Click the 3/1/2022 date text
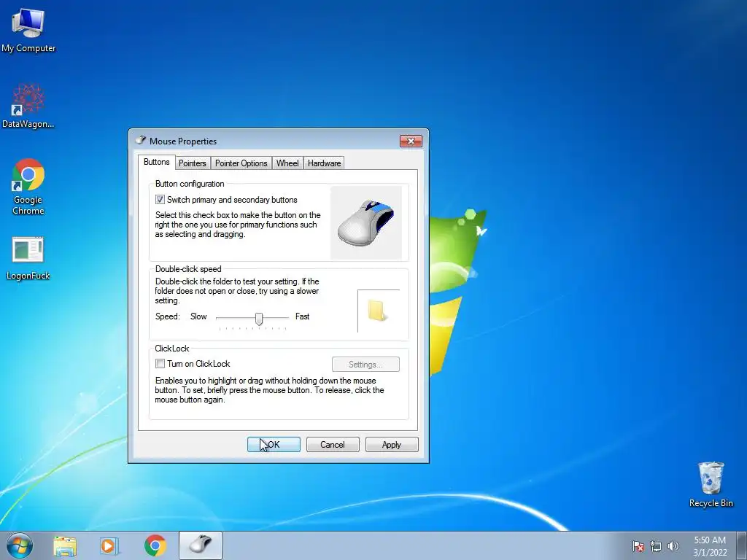Viewport: 747px width, 560px height. (710, 553)
